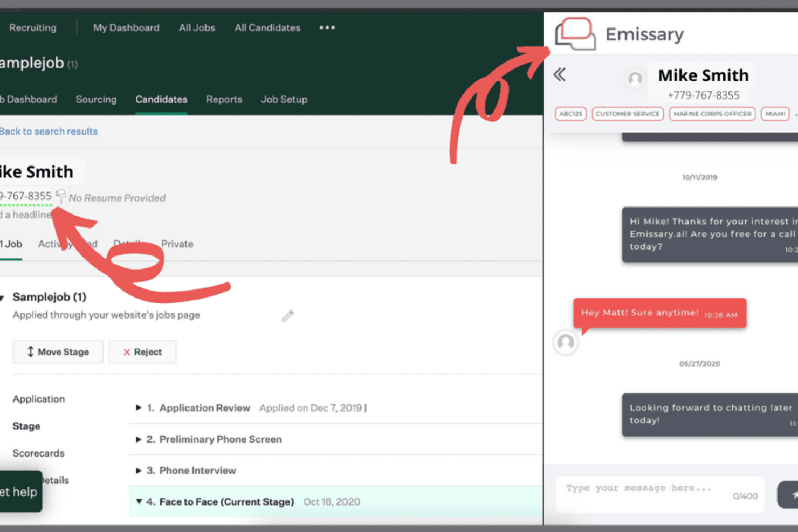Click the Emissary logo at panel top
The width and height of the screenshot is (798, 532).
[575, 33]
